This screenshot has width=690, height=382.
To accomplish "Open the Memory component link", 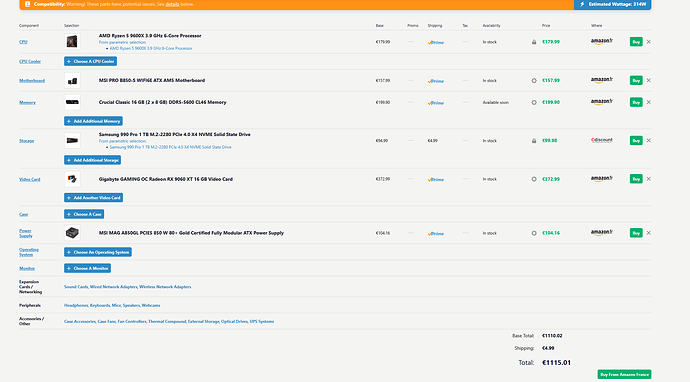I will coord(27,103).
